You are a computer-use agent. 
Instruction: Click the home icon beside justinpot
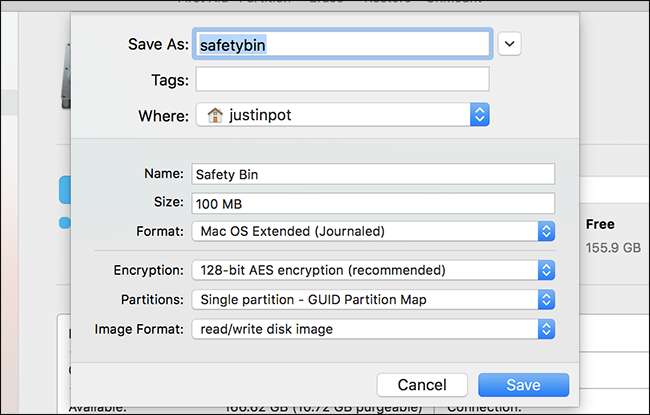213,115
